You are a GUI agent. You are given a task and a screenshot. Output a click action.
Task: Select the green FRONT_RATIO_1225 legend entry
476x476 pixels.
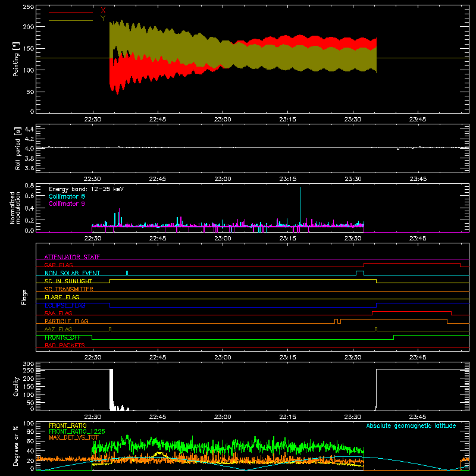click(77, 431)
